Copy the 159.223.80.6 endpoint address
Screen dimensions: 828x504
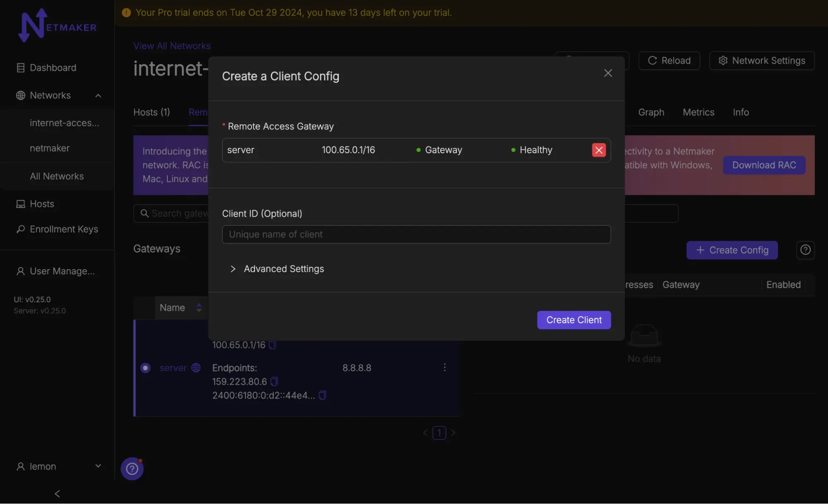tap(274, 381)
